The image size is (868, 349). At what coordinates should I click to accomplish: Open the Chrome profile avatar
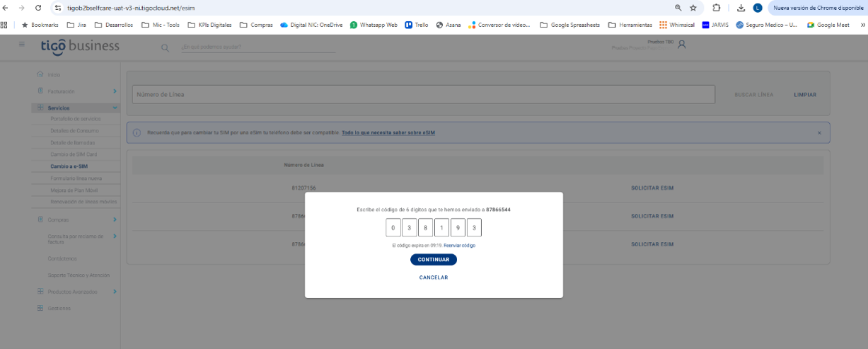[x=758, y=8]
